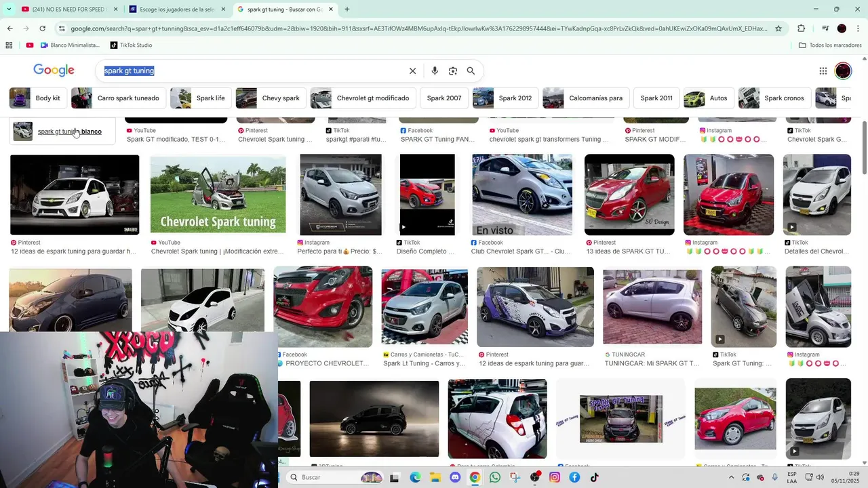Clear the search box with the X icon
This screenshot has height=488, width=868.
(x=412, y=70)
